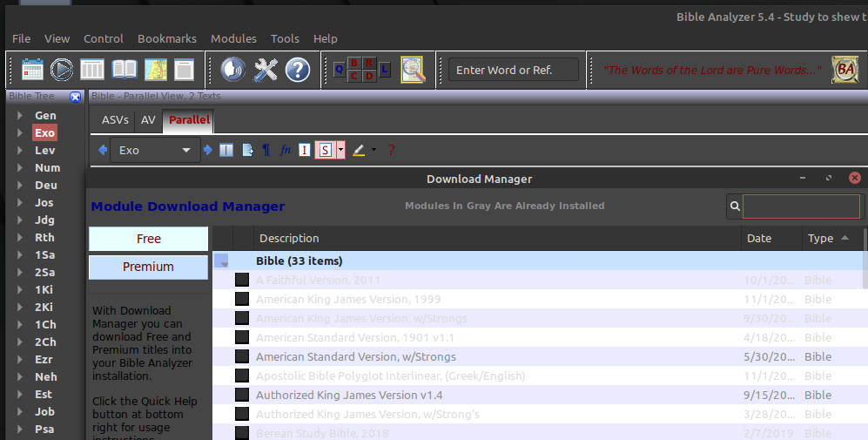Image resolution: width=868 pixels, height=440 pixels.
Task: Open the wrench and screwdriver tools icon
Action: (x=266, y=70)
